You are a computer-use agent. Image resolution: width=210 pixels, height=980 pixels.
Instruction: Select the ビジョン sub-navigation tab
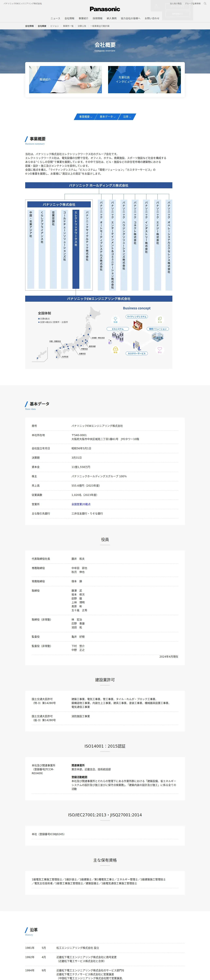[x=54, y=26]
